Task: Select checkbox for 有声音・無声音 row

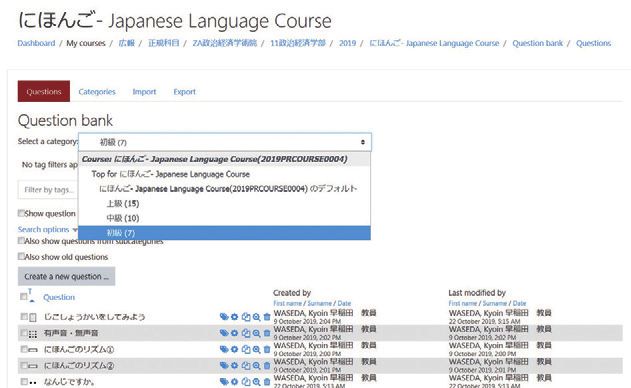Action: click(x=24, y=333)
